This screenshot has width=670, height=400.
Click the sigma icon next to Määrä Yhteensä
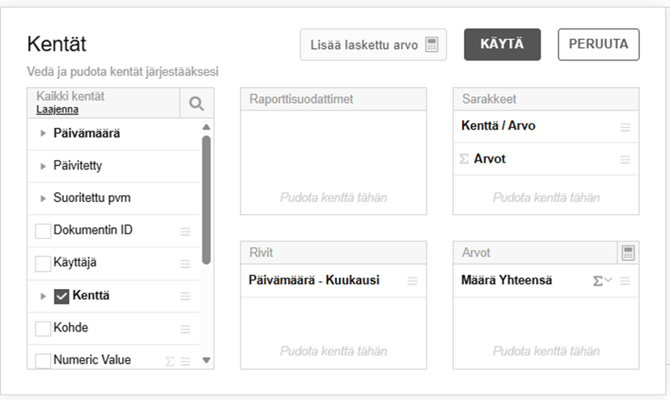pyautogui.click(x=599, y=281)
